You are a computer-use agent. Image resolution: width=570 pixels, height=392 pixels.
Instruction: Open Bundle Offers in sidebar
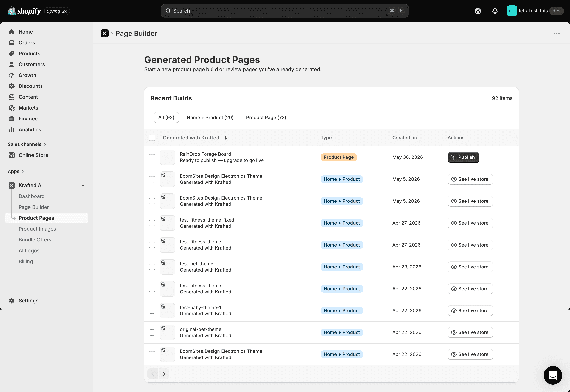35,240
